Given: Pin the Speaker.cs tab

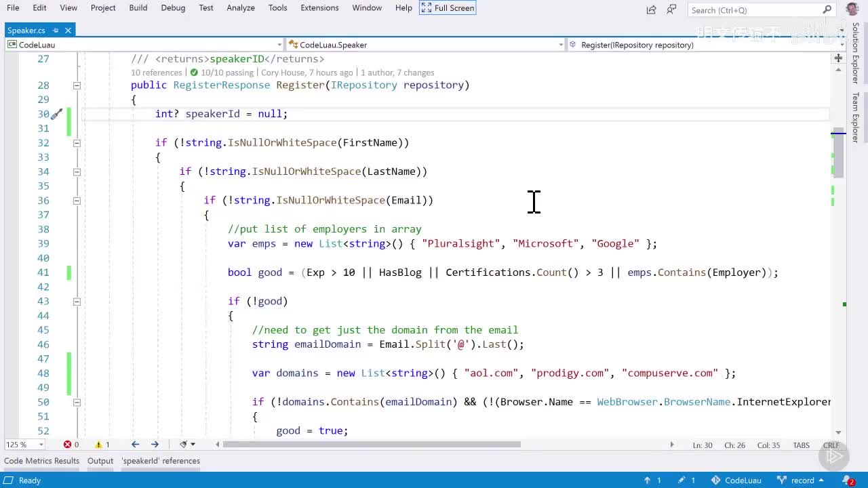Looking at the screenshot, I should tap(56, 30).
